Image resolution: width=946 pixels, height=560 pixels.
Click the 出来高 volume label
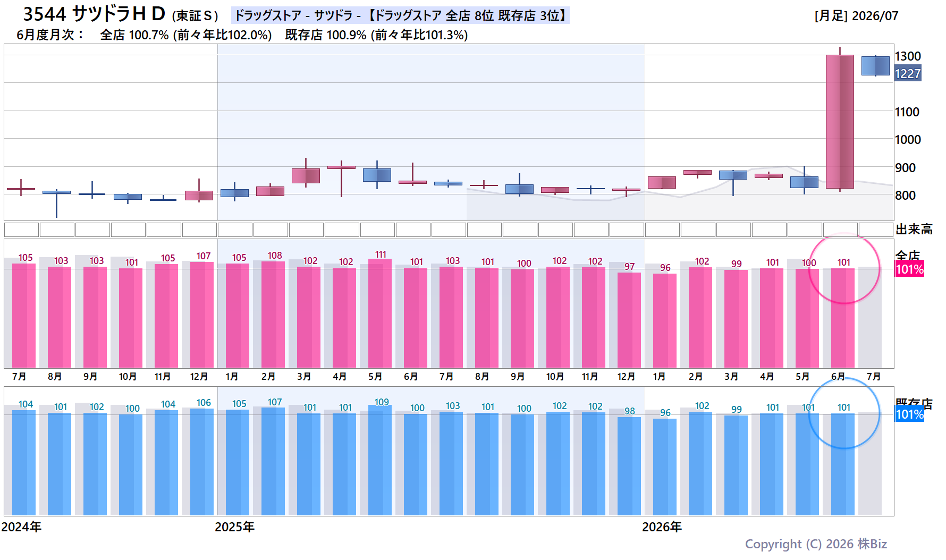point(914,230)
